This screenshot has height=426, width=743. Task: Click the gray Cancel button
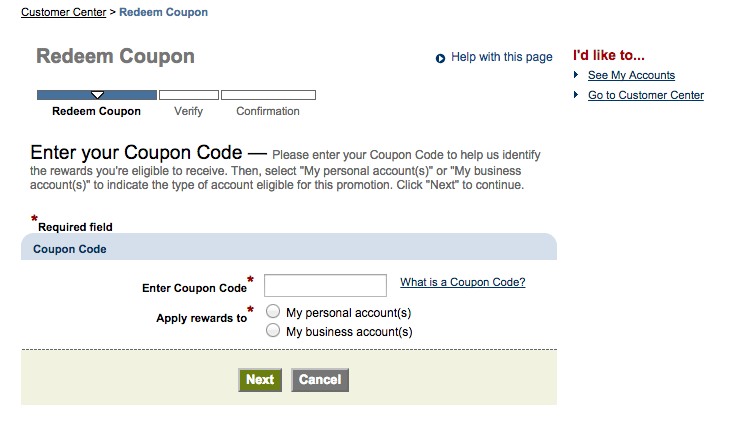[x=320, y=380]
